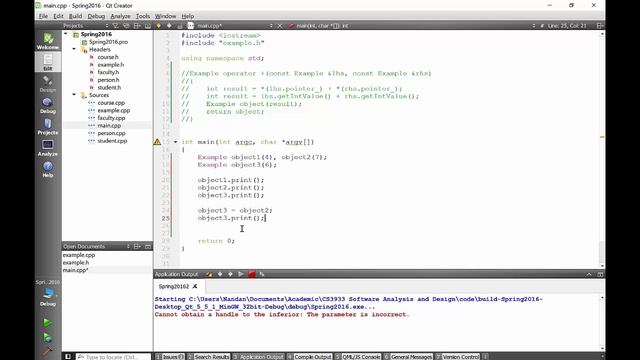Go forward in editor navigation history
Image resolution: width=640 pixels, height=360 pixels.
(x=169, y=26)
